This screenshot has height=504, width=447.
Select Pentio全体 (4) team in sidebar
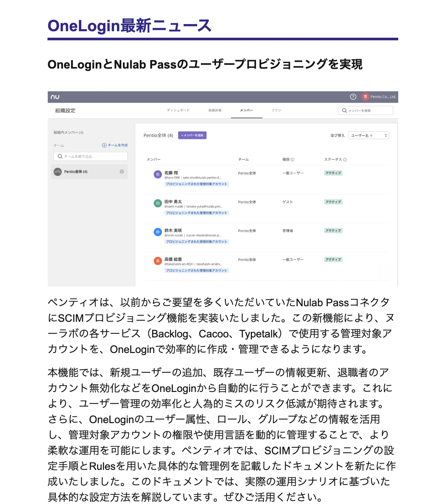click(76, 172)
